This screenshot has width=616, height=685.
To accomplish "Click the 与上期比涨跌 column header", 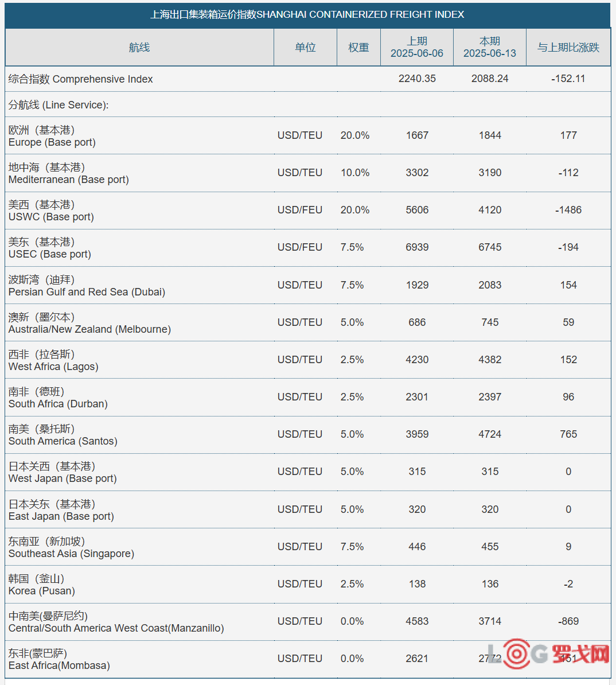I will 568,47.
